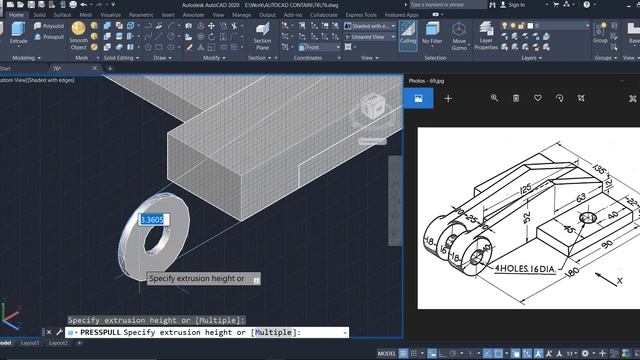Turn layer 0 on/off with lightbulb icon

click(x=504, y=26)
